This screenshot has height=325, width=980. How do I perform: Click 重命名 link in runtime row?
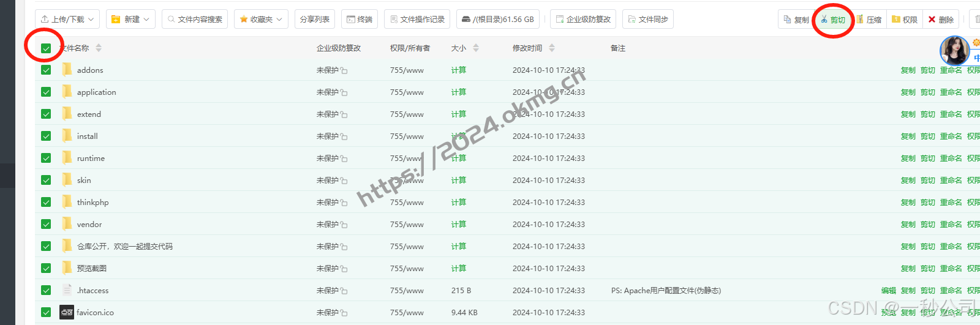pyautogui.click(x=951, y=158)
